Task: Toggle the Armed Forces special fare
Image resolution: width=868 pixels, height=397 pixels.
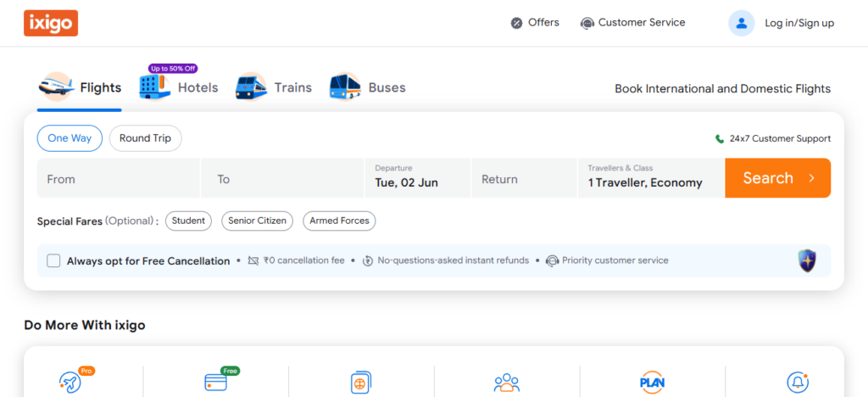Action: click(339, 221)
